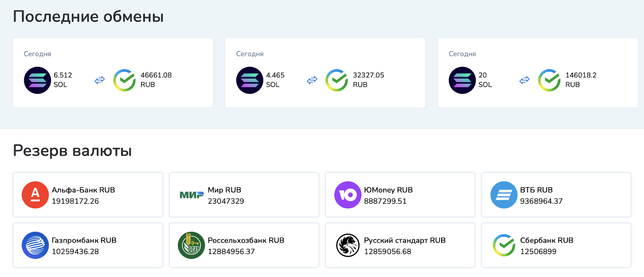
Task: Click the reserve value 10259436.28
Action: (75, 251)
